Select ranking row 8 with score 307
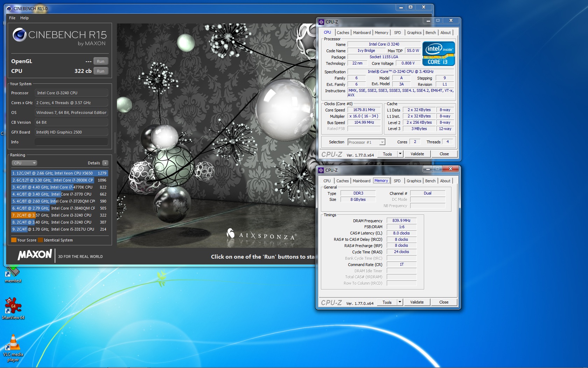588x368 pixels. pos(59,222)
